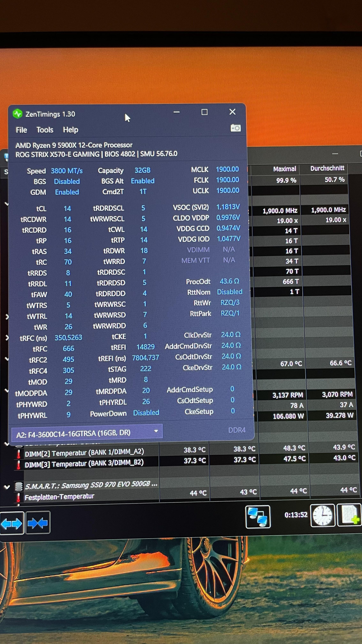Close the ZenTimings window
Viewport: 362px width, 644px height.
point(232,112)
